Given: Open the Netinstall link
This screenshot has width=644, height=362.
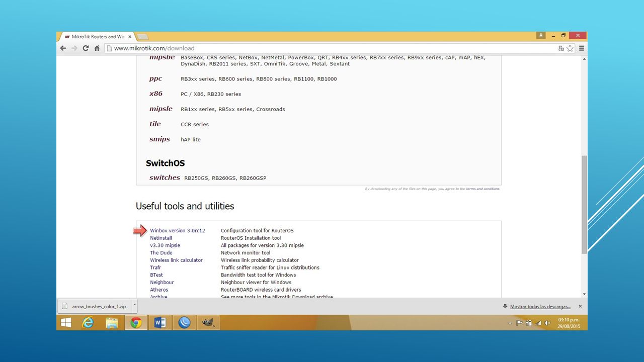Looking at the screenshot, I should point(161,238).
